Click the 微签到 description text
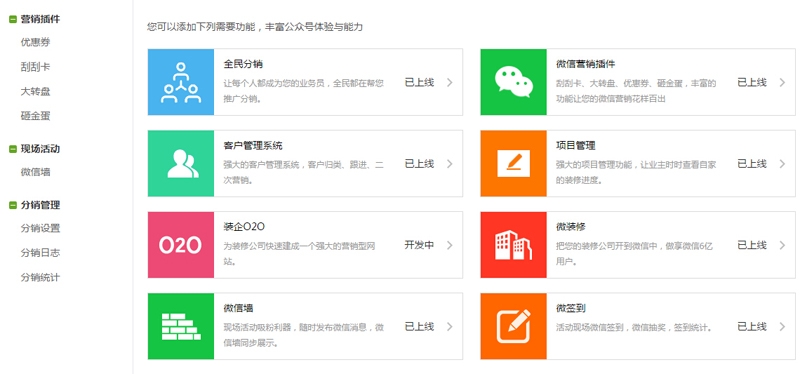The height and width of the screenshot is (374, 800). 634,327
